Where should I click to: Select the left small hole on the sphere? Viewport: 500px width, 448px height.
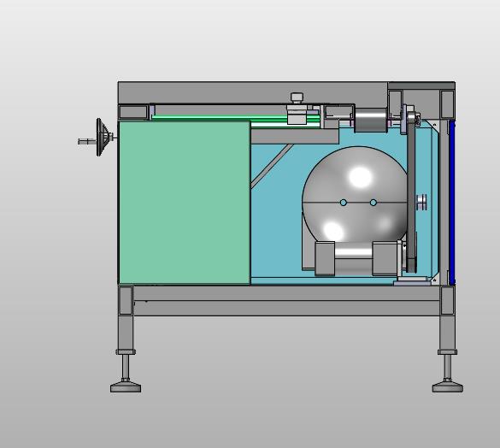343,203
